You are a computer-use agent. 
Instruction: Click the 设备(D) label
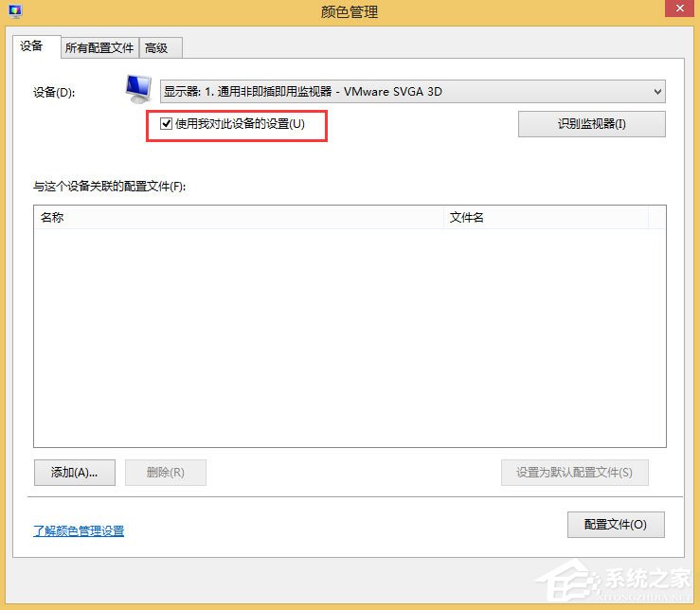(53, 92)
